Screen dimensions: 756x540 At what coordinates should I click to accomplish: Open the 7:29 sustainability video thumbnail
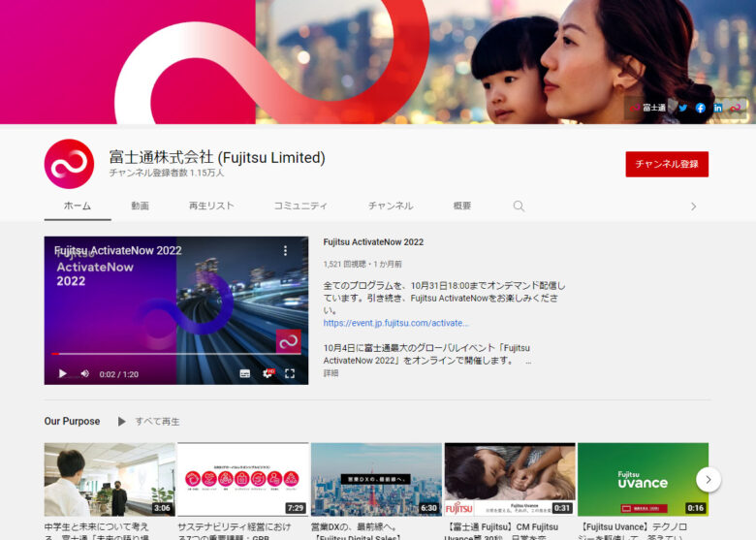[243, 480]
